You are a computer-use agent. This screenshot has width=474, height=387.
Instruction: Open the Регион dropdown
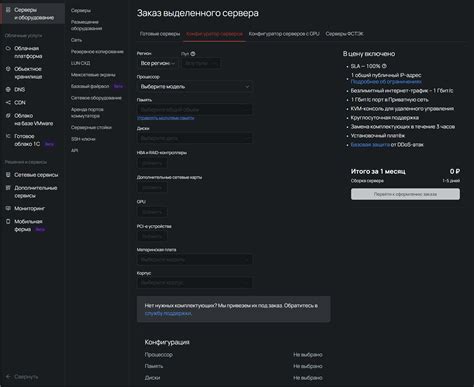pos(157,63)
